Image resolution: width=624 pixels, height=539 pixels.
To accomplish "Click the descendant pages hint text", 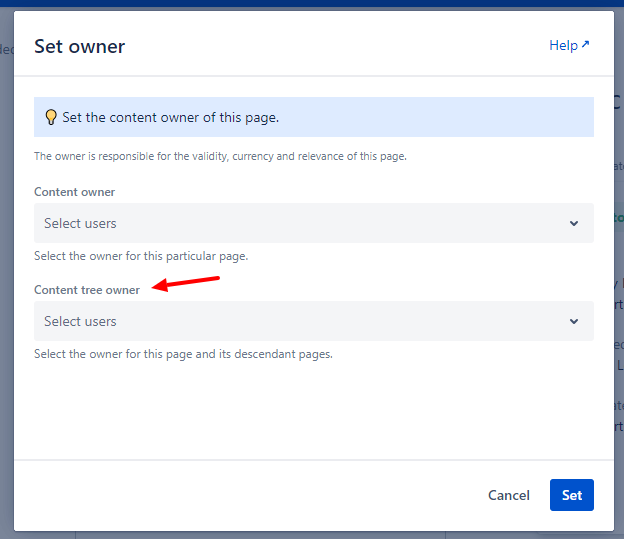I will tap(183, 354).
